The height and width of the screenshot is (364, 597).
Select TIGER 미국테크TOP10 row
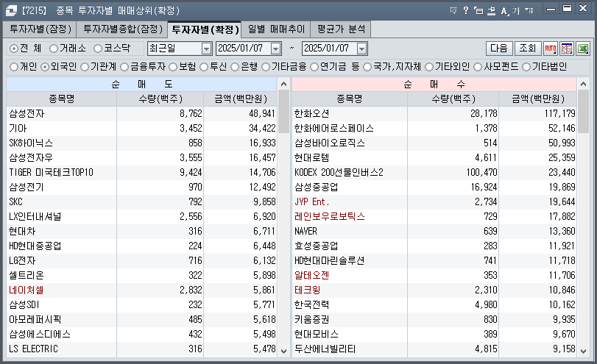[141, 173]
